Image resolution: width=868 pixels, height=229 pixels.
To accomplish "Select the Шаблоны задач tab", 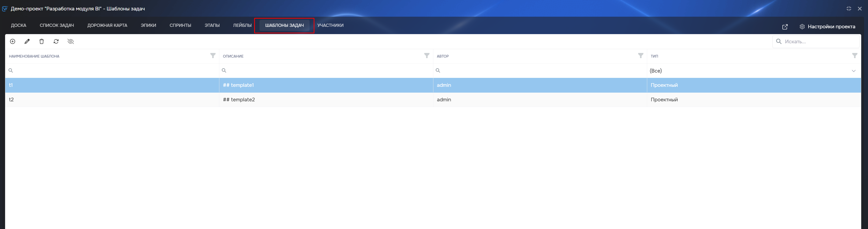I will 284,25.
